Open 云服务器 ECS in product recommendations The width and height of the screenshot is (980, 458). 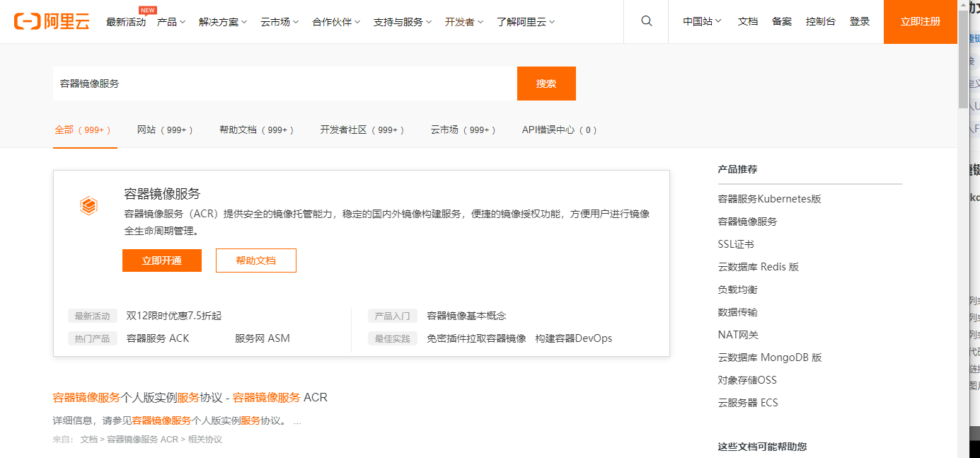pyautogui.click(x=748, y=403)
